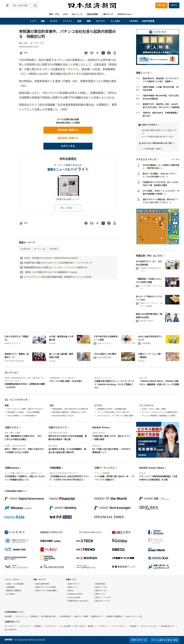This screenshot has width=184, height=644.
Task: Click 有料会員に登録する button
Action: [68, 130]
